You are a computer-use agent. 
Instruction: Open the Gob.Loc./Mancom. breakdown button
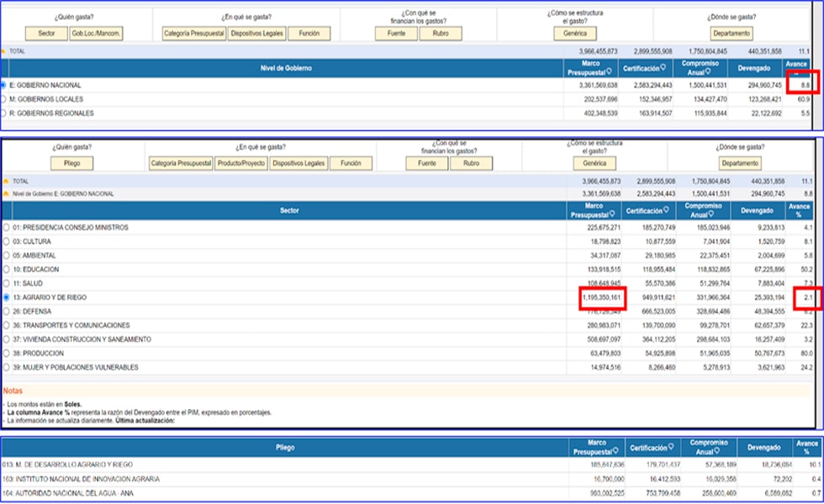pos(96,34)
